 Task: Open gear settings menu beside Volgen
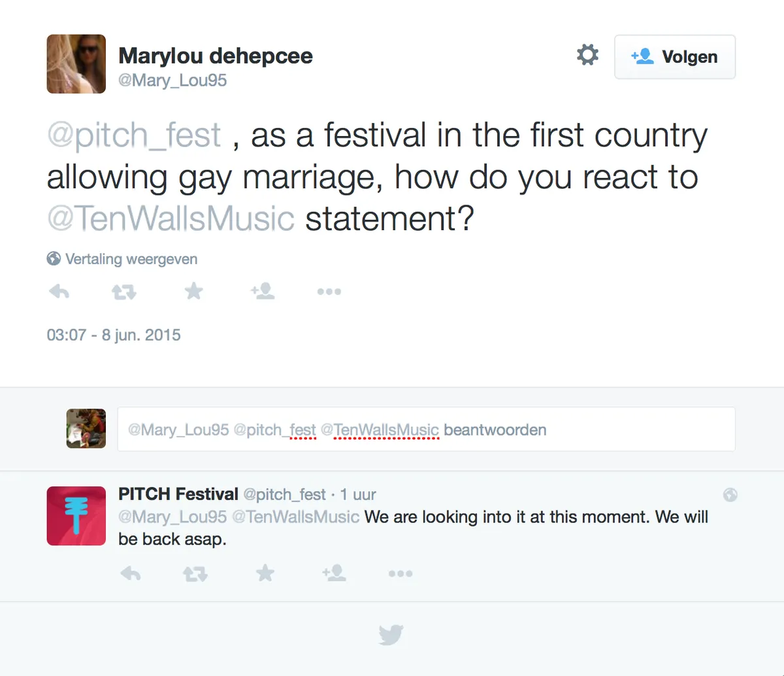click(x=587, y=56)
